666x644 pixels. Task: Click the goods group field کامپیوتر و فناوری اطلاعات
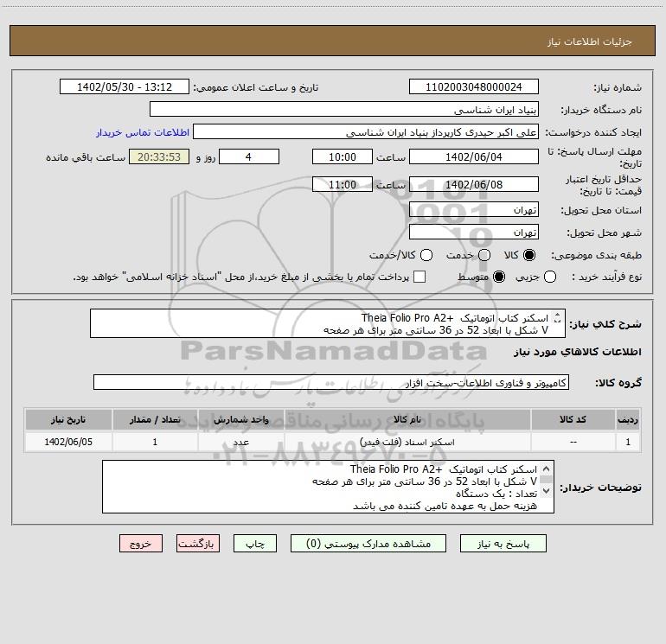[x=331, y=382]
